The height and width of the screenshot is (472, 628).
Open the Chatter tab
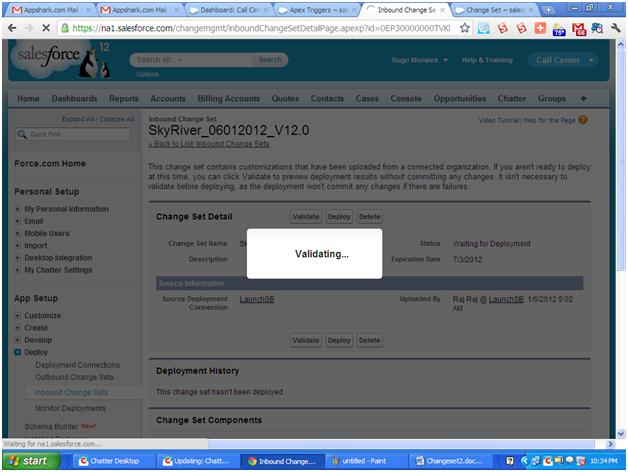511,99
